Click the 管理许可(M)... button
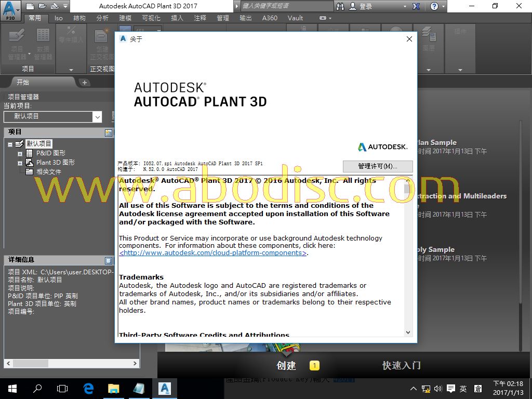532x399 pixels. pyautogui.click(x=378, y=166)
